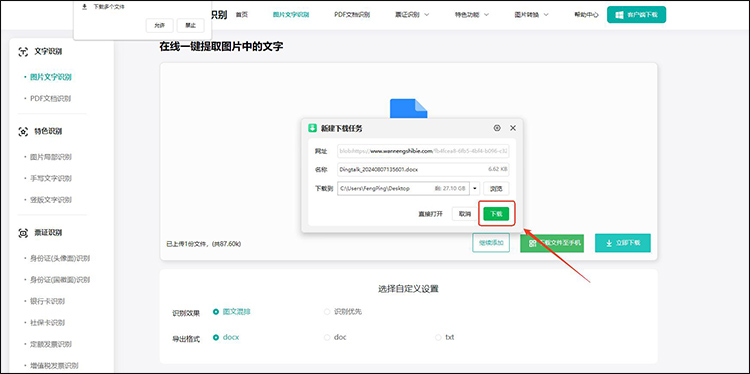
Task: Click the 立即下载 button
Action: (x=623, y=243)
